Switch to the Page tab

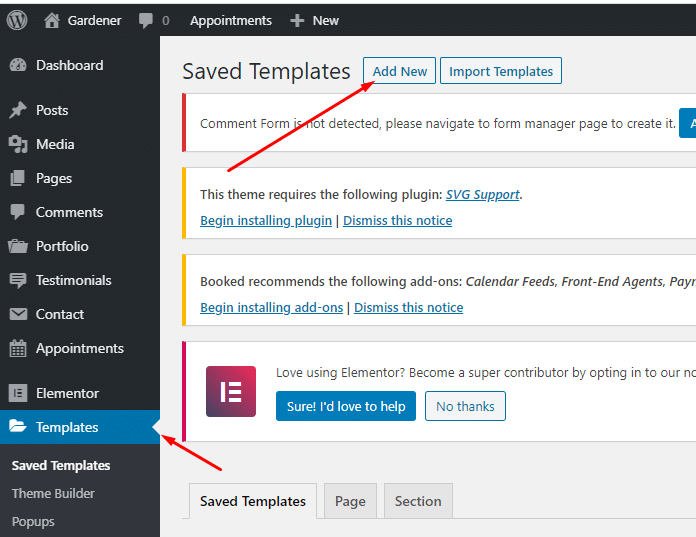click(x=350, y=501)
